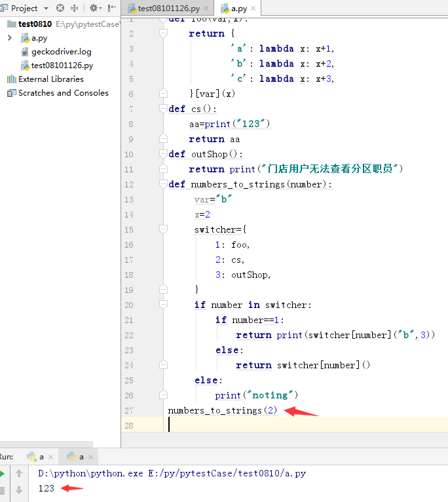Collapse the return dict fold on line 2
The height and width of the screenshot is (502, 448).
pyautogui.click(x=163, y=33)
